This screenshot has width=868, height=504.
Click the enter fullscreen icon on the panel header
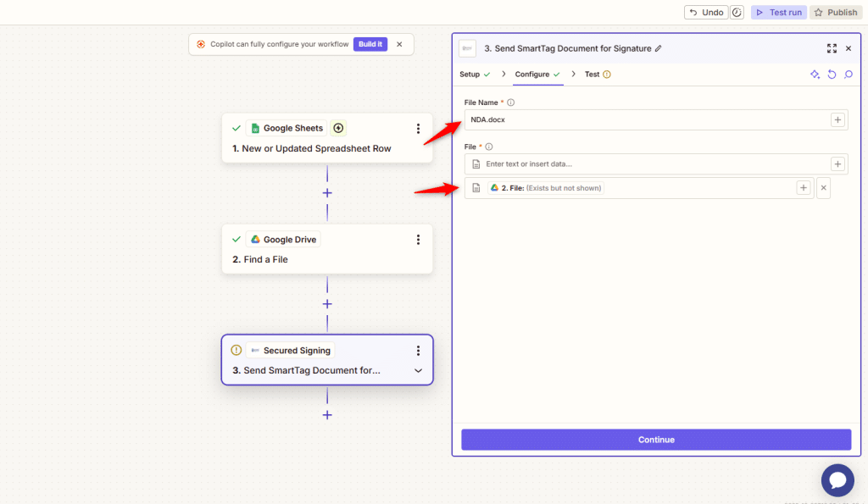click(x=832, y=48)
